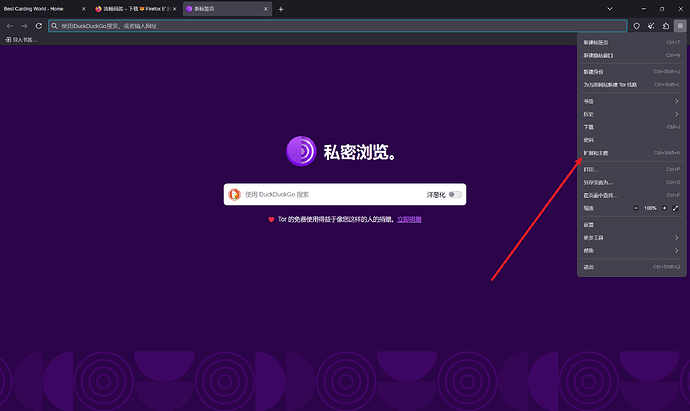Minimize the browser window

(x=644, y=9)
